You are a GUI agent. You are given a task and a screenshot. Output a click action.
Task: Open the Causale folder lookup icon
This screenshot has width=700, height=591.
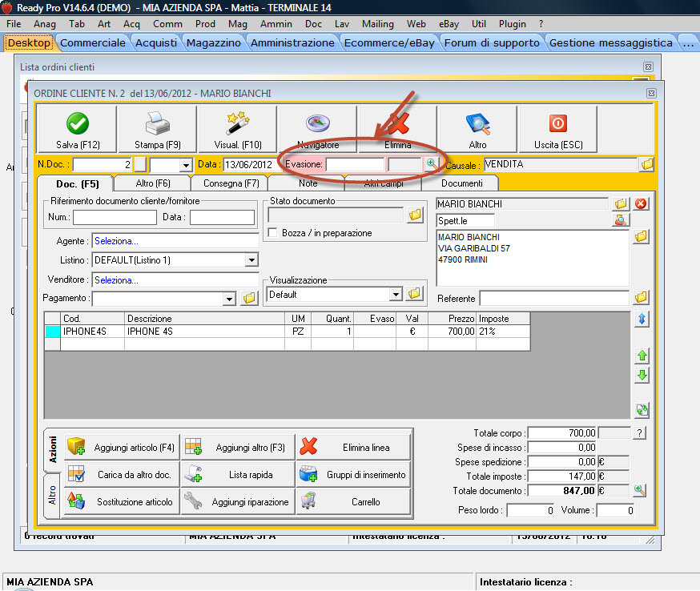pyautogui.click(x=646, y=164)
